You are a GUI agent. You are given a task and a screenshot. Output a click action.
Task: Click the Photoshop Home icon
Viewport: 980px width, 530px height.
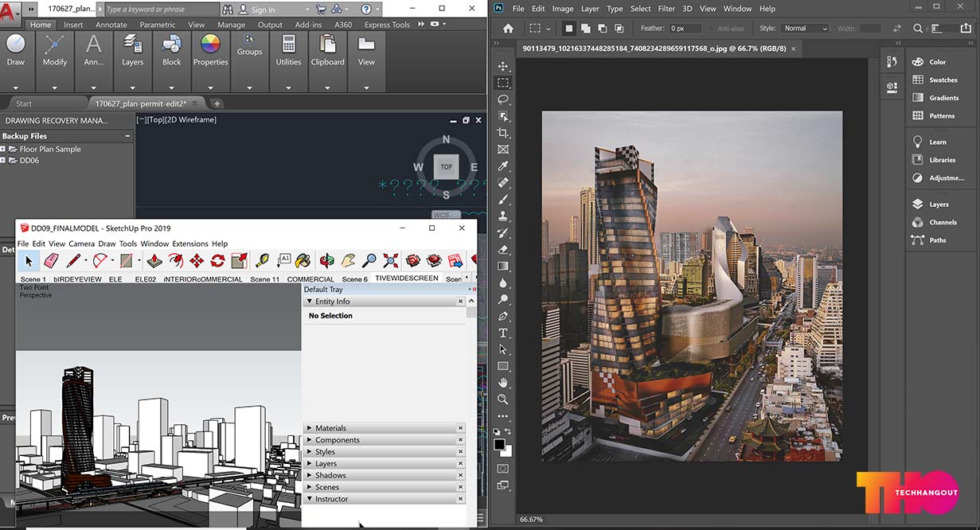(509, 29)
